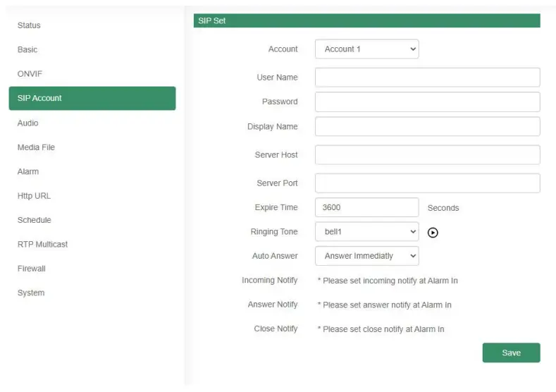This screenshot has width=556, height=392.
Task: Open the Ringing Tone dropdown
Action: click(366, 232)
